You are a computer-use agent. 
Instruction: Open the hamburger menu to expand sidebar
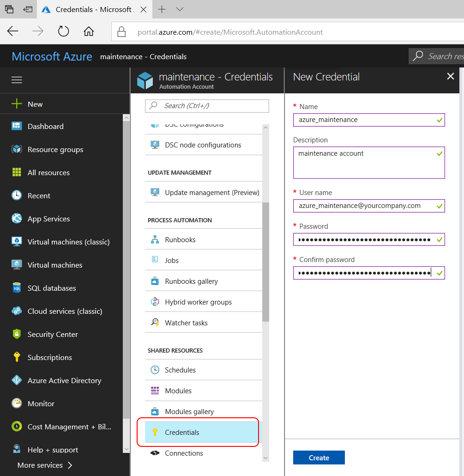point(17,79)
